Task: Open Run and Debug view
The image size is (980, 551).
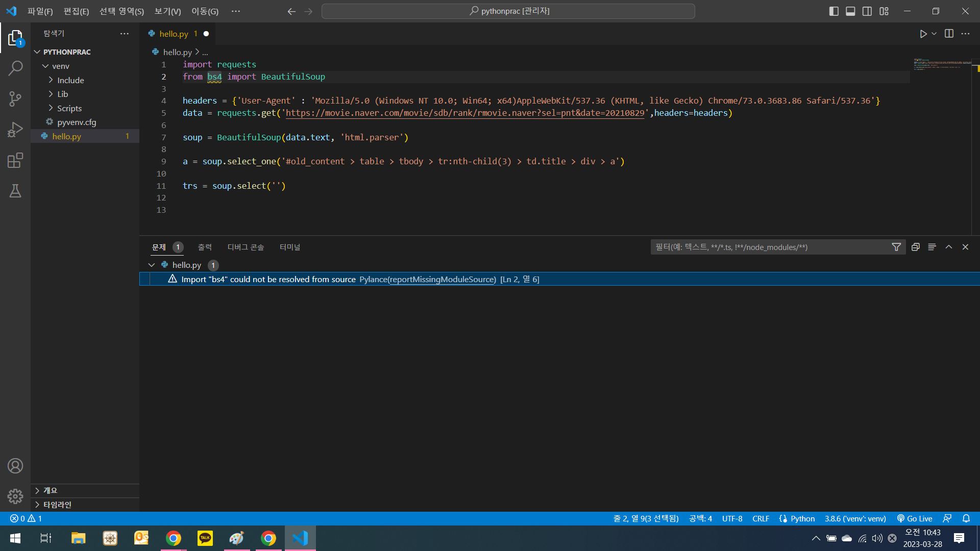Action: 15,130
